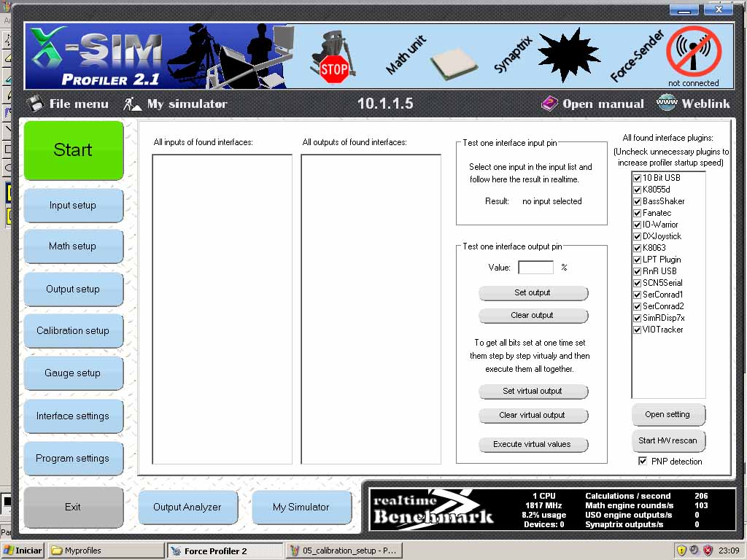The height and width of the screenshot is (560, 747).
Task: Open Output setup
Action: click(74, 289)
